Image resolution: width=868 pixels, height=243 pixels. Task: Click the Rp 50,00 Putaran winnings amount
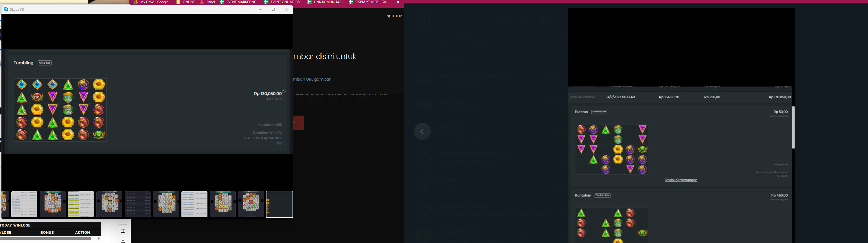tap(780, 112)
